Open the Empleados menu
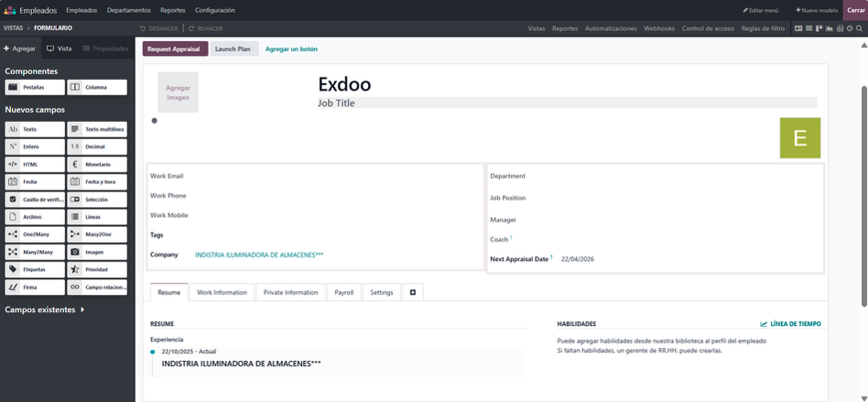 pyautogui.click(x=81, y=10)
